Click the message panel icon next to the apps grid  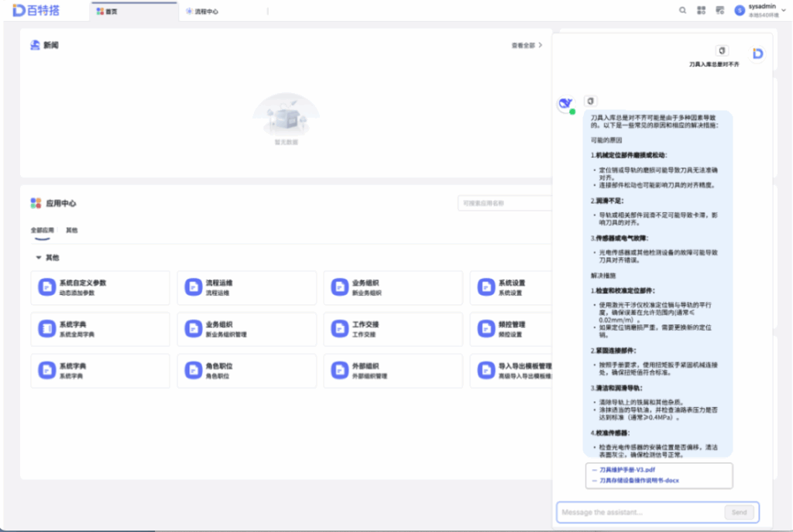pos(719,10)
